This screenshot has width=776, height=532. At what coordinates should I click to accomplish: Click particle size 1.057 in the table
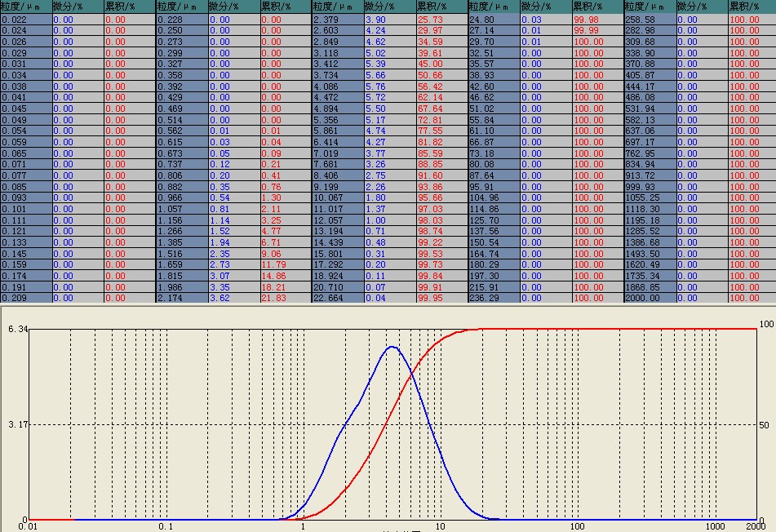tap(182, 209)
